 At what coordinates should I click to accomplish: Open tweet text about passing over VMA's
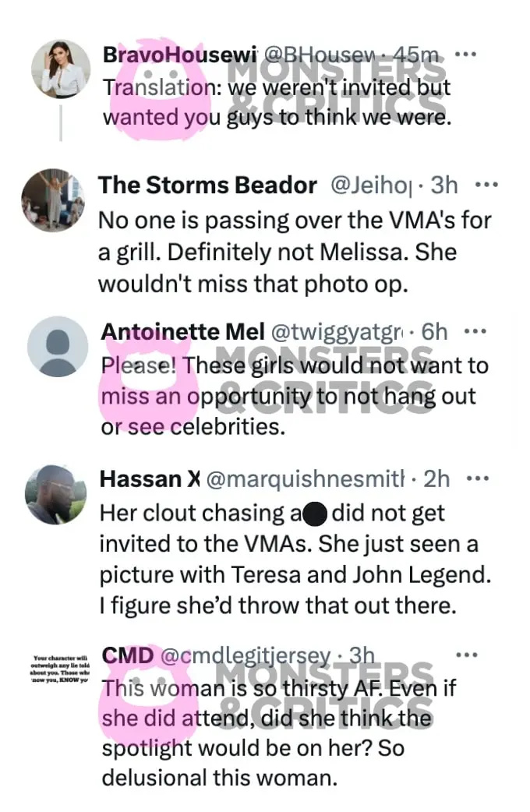(x=295, y=252)
